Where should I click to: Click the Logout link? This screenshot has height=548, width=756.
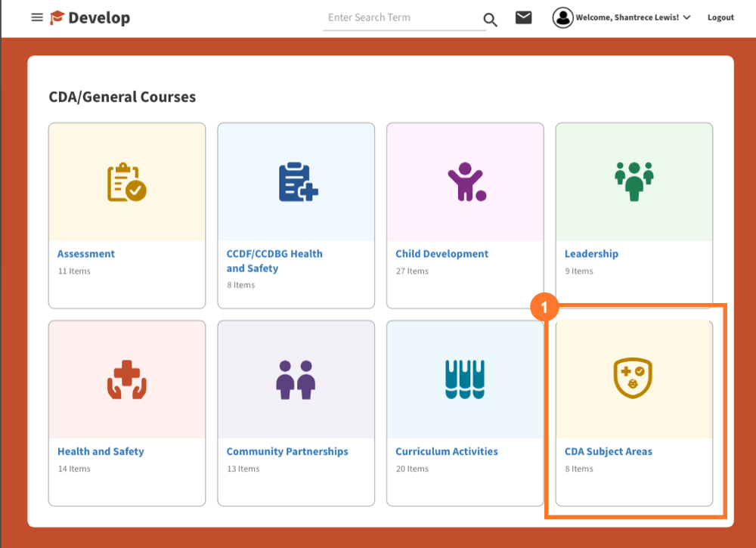720,17
